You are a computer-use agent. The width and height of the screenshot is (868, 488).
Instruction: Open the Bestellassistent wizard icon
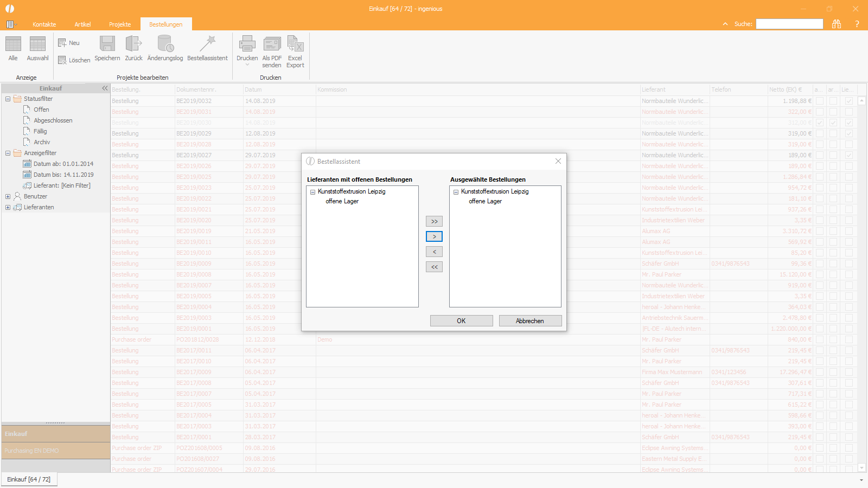tap(207, 44)
